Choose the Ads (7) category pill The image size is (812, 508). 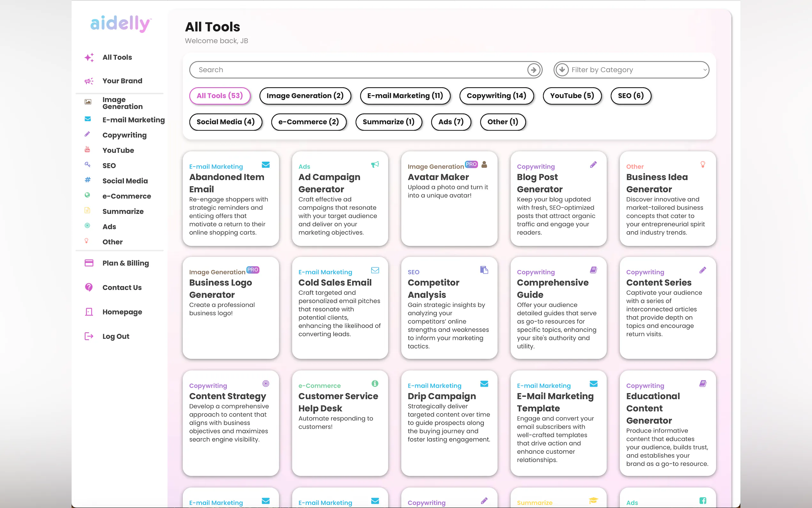[x=451, y=122]
